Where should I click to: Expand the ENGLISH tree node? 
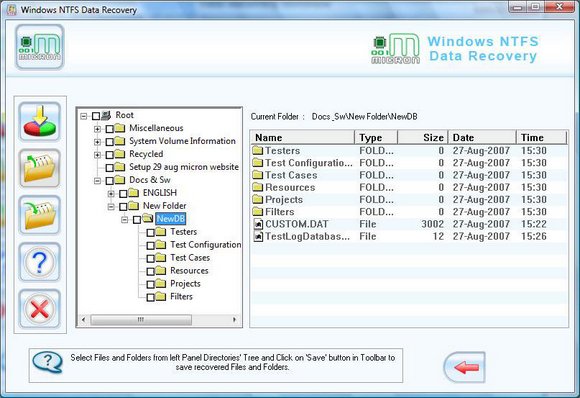coord(111,194)
